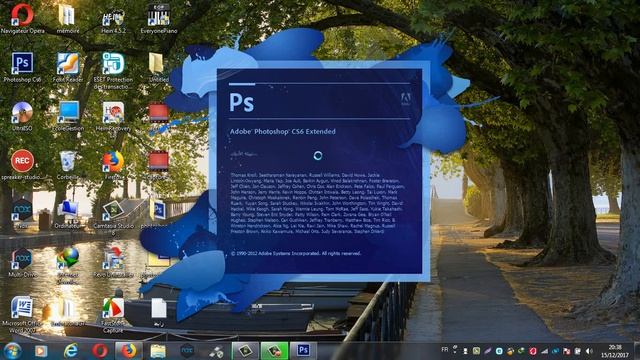
Task: Open the Nox icon in the taskbar
Action: pos(187,351)
